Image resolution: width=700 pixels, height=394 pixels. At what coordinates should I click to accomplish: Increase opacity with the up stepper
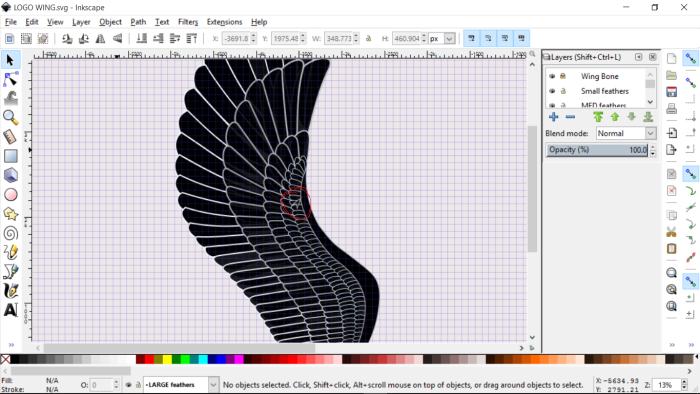click(653, 147)
